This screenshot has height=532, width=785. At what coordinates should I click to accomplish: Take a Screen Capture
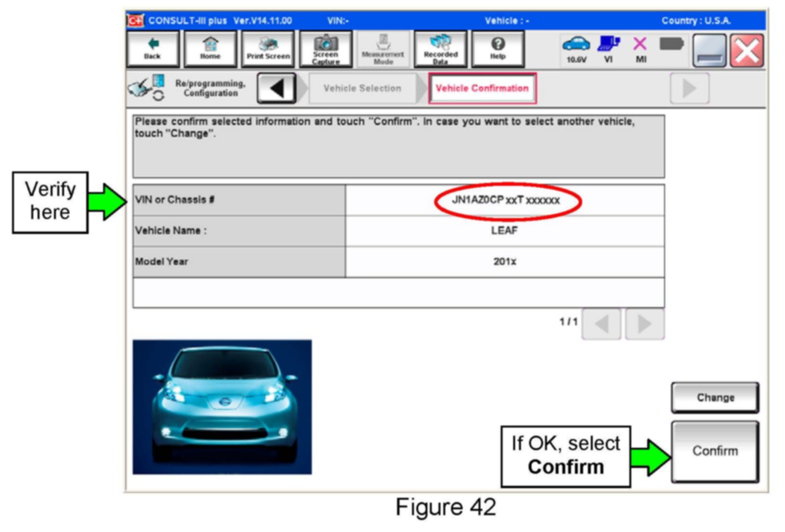326,49
